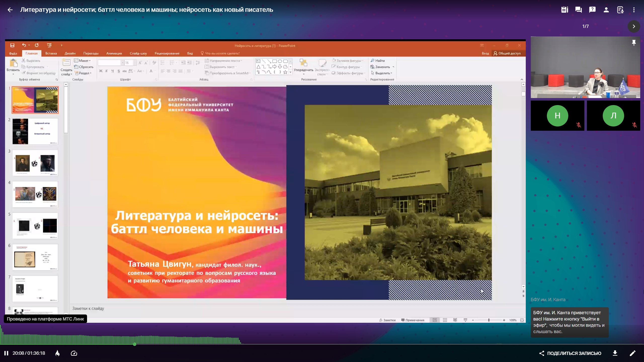The height and width of the screenshot is (362, 644).
Task: Collapse the ribbon with the chevron arrow
Action: point(522,79)
